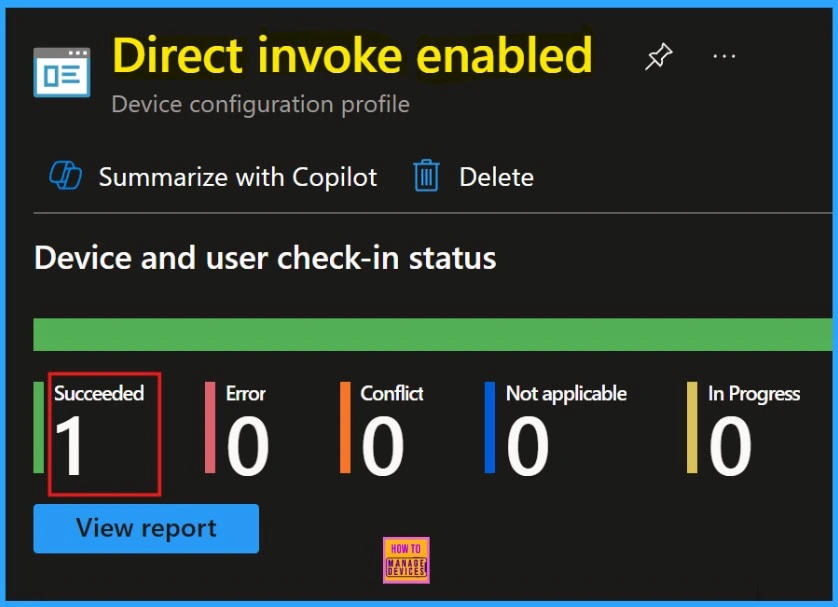Click the Device configuration profile subtitle
838x607 pixels.
click(x=261, y=104)
